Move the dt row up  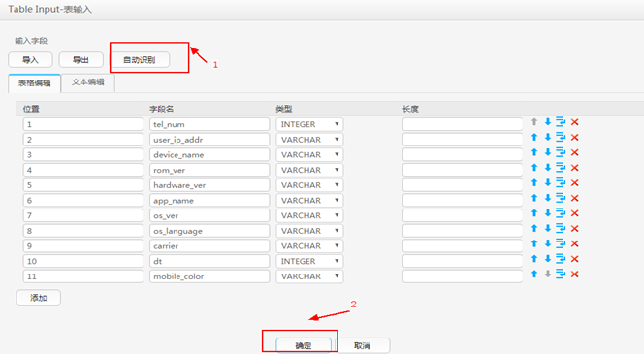(534, 258)
